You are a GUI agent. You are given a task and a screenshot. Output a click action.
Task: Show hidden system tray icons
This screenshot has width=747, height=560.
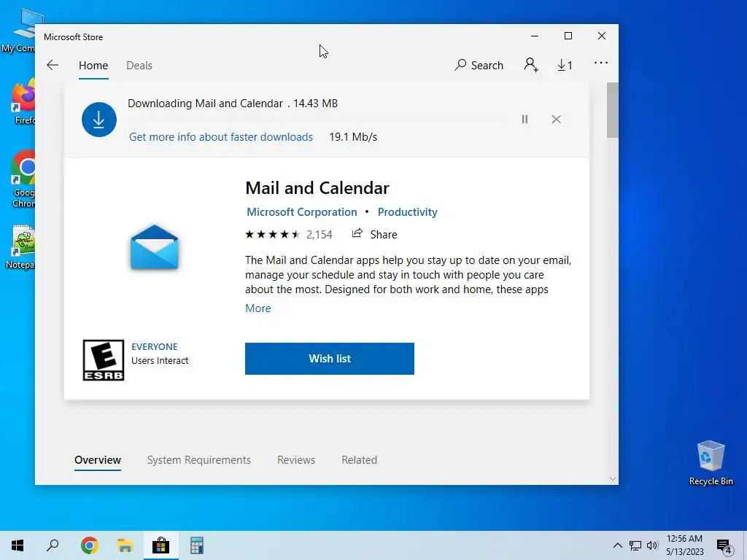pos(617,545)
